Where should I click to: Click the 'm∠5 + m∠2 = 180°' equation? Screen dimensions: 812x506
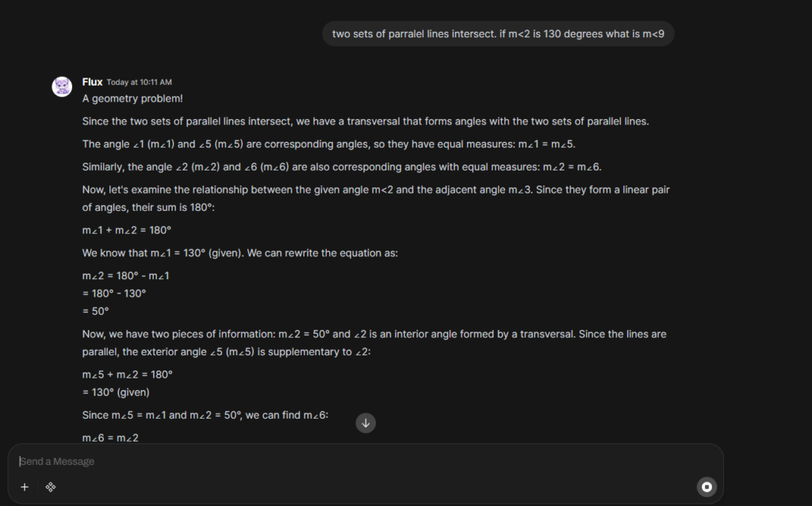coord(127,374)
